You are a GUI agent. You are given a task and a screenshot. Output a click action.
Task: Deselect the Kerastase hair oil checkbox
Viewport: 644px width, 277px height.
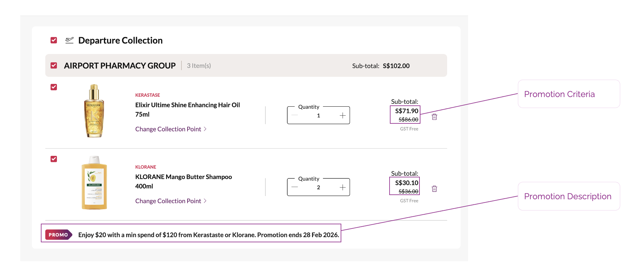[x=54, y=87]
